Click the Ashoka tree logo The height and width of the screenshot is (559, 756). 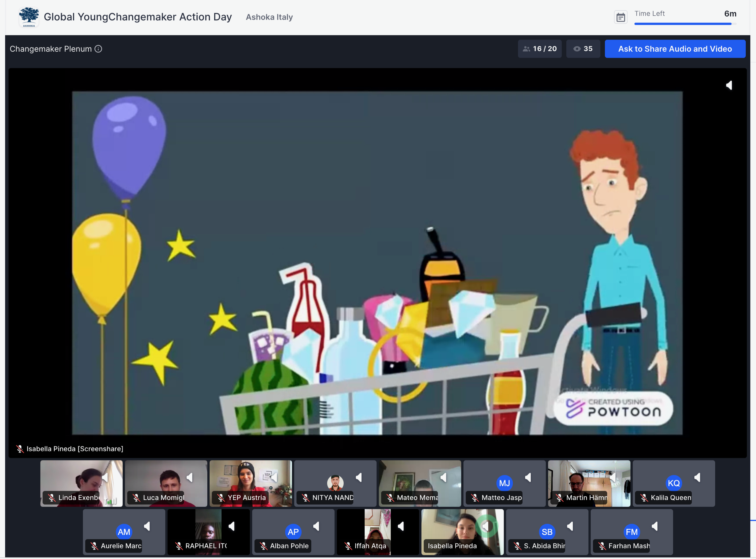[x=29, y=17]
